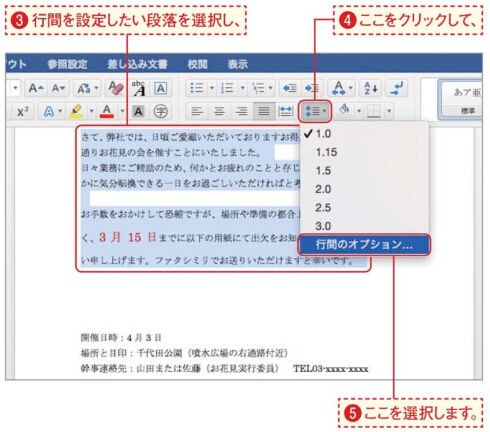Open the borders dropdown arrow

389,111
